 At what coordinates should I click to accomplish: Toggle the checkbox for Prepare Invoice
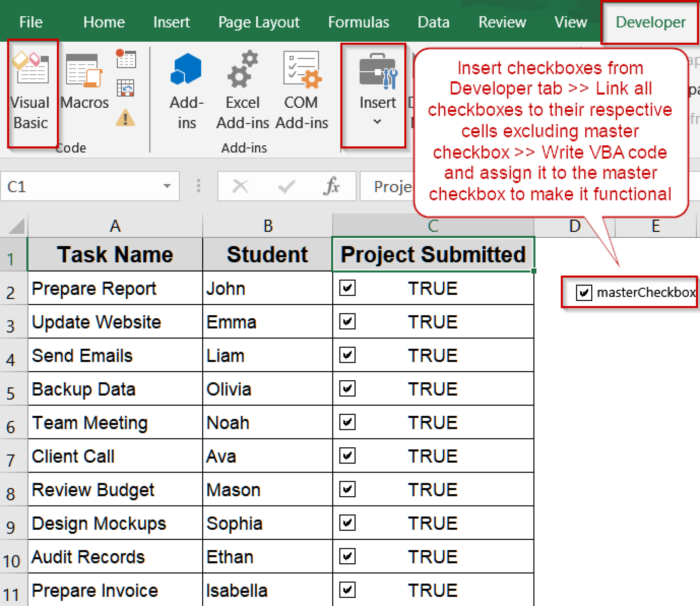tap(347, 589)
